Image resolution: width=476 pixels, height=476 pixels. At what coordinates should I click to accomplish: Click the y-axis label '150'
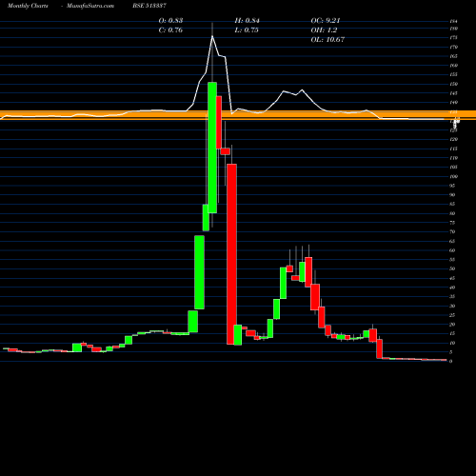point(454,84)
